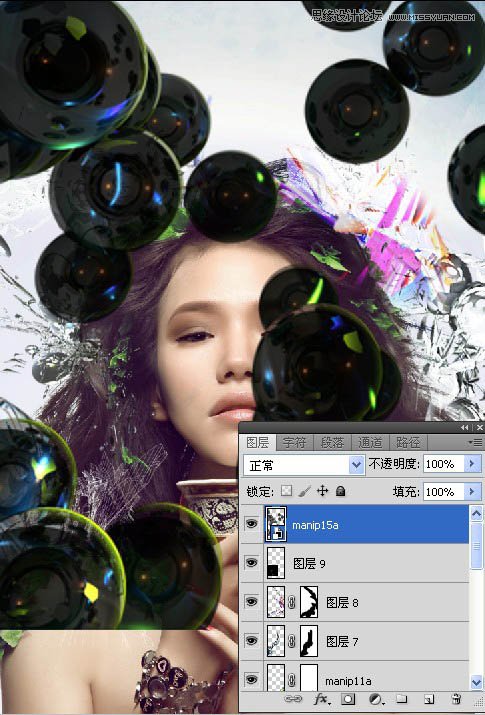
Task: Lock transparent pixels with the checkerboard icon
Action: (x=286, y=491)
